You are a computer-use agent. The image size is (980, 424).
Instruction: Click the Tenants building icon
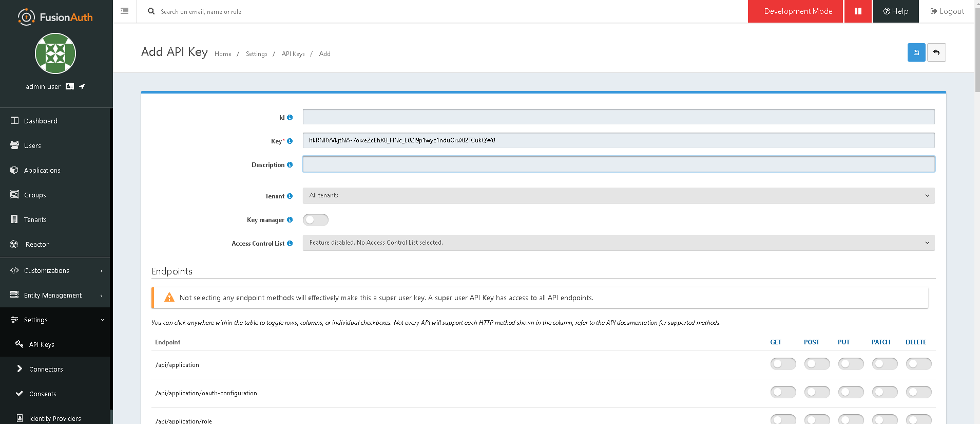tap(14, 219)
